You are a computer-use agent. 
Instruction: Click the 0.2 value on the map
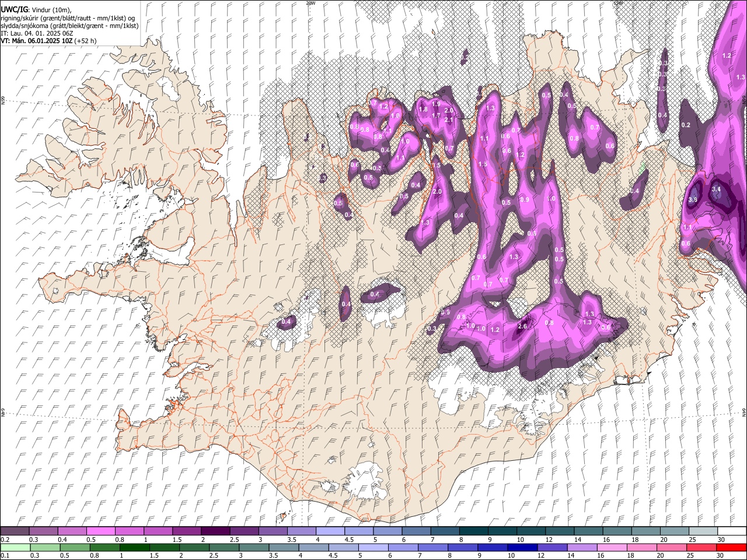coord(686,125)
